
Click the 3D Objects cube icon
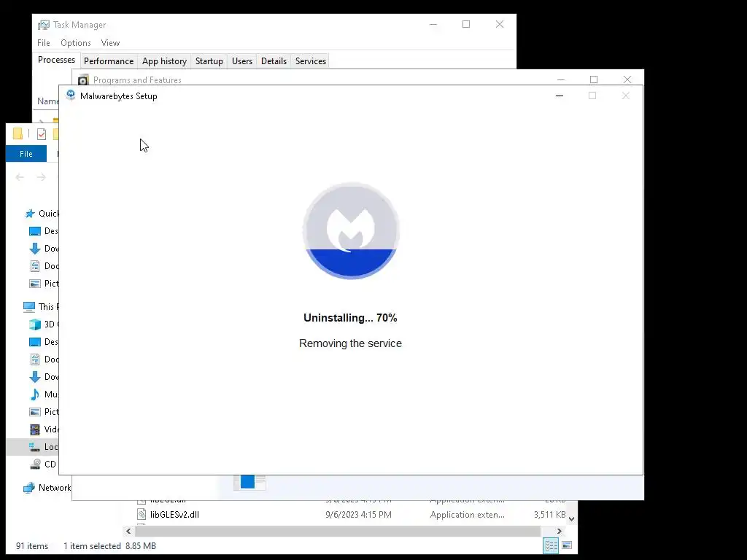point(35,324)
